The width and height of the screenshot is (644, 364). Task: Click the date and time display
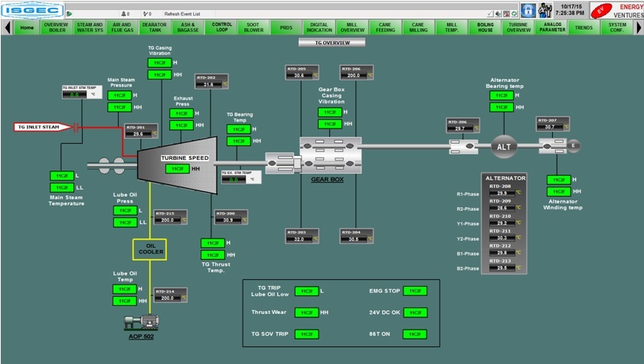(x=570, y=10)
